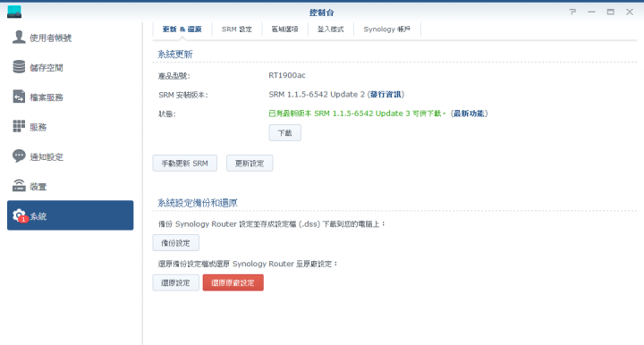
Task: Open 檔案服務 file services icon
Action: tap(19, 97)
